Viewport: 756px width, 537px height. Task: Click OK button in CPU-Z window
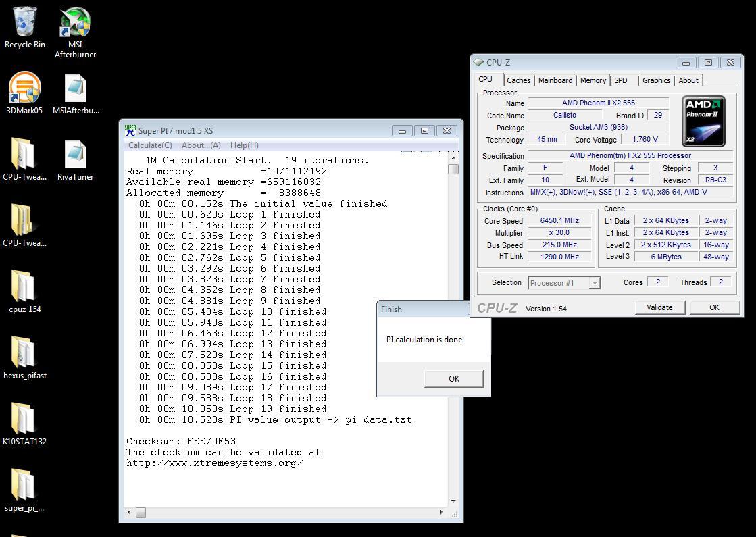714,307
